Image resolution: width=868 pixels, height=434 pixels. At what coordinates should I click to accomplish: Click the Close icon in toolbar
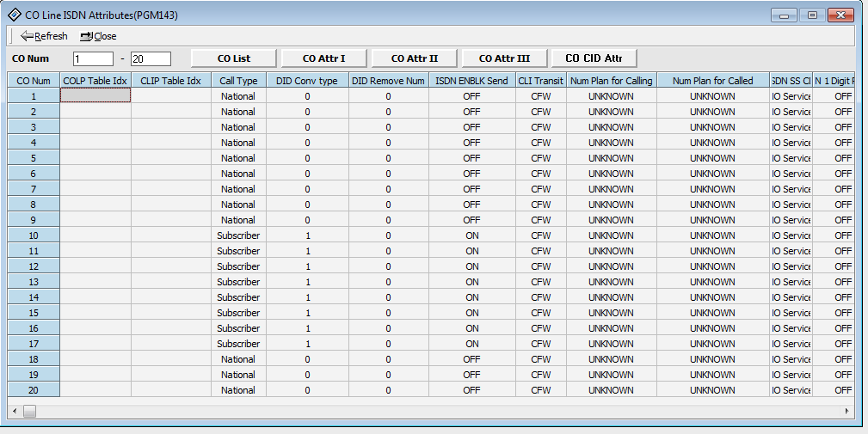[86, 36]
